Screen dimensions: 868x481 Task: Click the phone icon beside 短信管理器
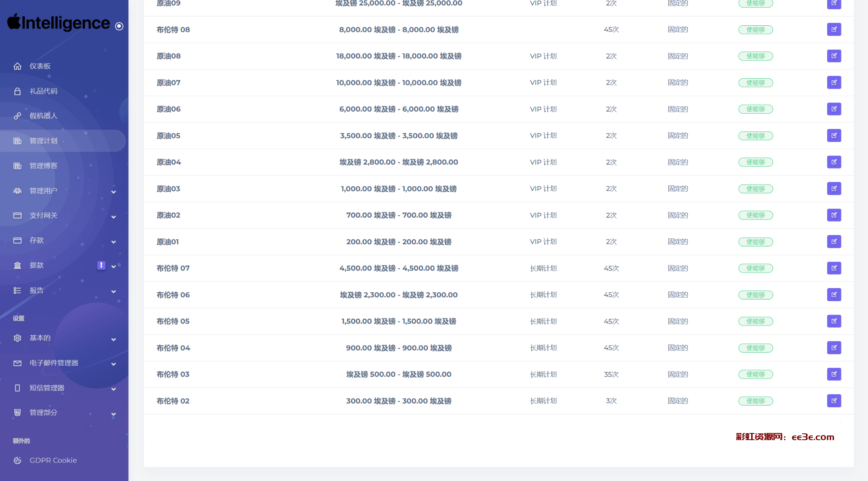(17, 388)
